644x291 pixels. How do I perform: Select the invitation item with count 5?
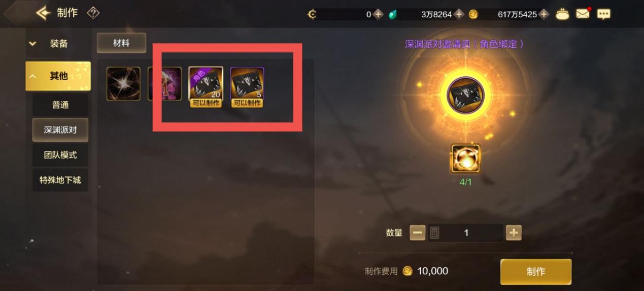[x=247, y=84]
